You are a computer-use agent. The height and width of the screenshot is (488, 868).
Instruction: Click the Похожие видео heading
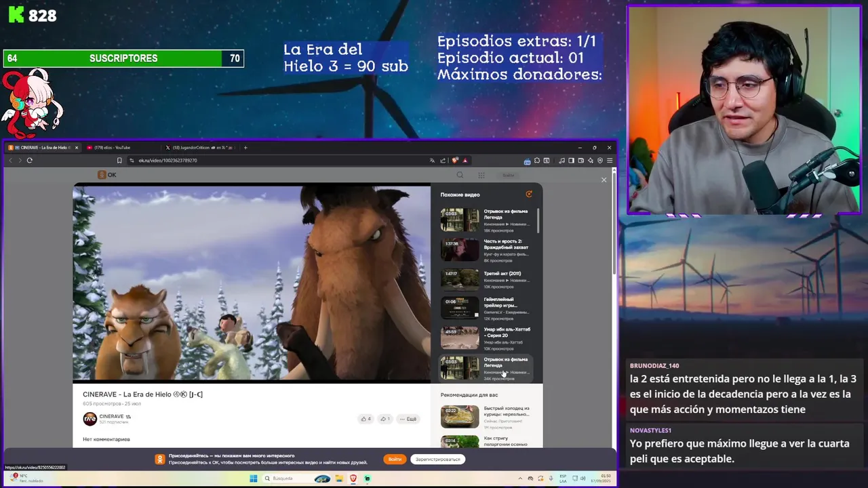[x=460, y=195]
